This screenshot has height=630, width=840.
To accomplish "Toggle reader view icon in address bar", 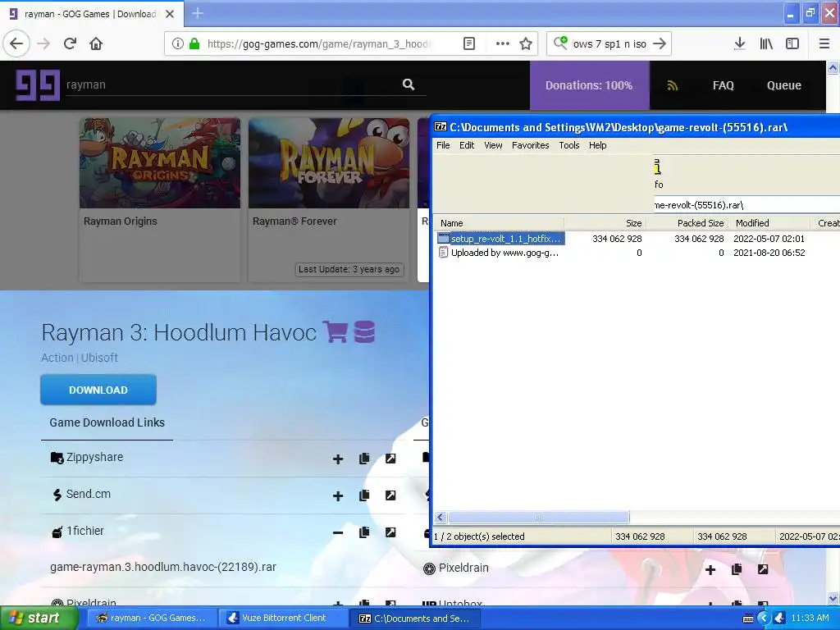I will (468, 44).
